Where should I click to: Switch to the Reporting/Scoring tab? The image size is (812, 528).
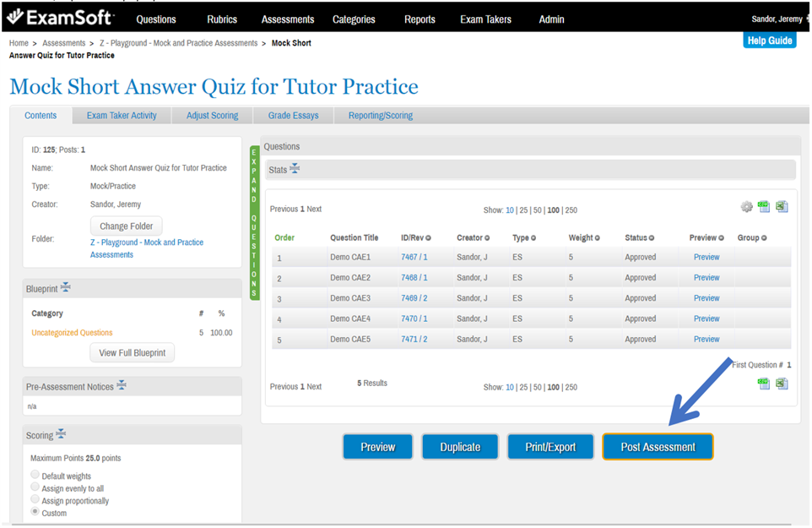click(x=381, y=116)
